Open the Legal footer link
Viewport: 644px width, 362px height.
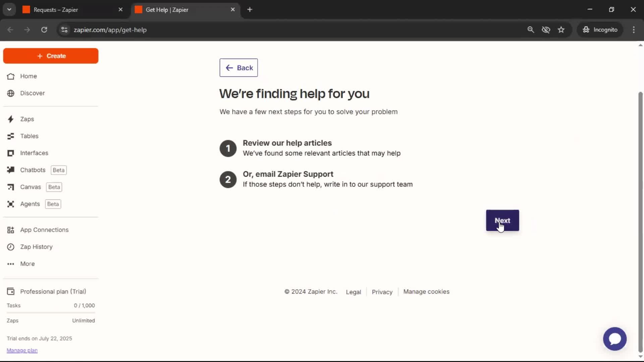353,292
